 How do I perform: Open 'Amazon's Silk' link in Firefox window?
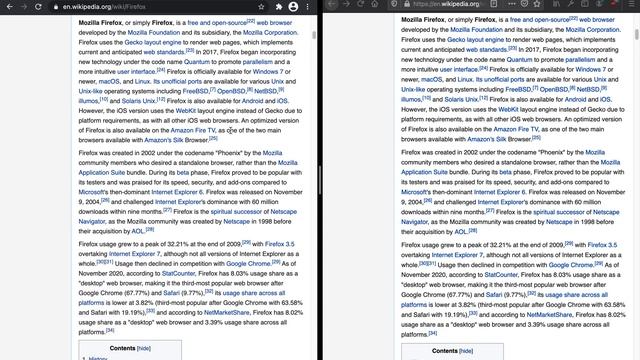point(487,139)
